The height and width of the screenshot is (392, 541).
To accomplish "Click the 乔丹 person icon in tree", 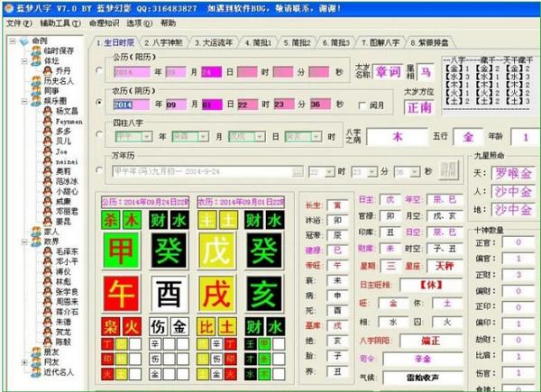I will click(47, 70).
